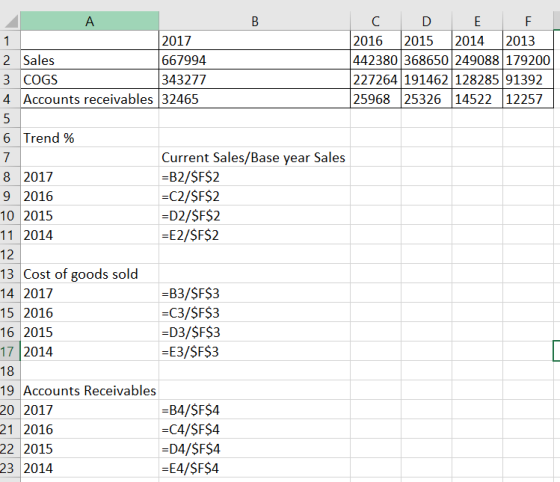This screenshot has width=560, height=482.
Task: Click Sales value 368650
Action: point(426,60)
